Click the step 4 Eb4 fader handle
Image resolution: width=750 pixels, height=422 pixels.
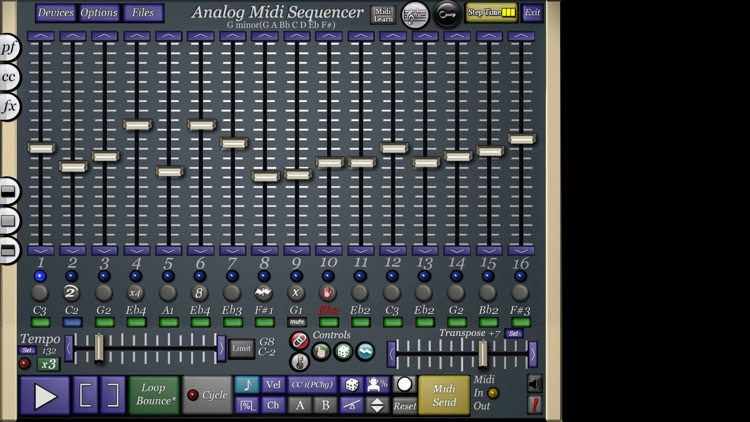(x=137, y=125)
